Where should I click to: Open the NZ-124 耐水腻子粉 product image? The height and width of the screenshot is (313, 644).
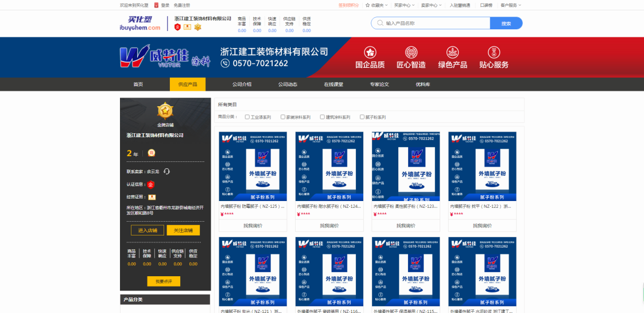329,167
